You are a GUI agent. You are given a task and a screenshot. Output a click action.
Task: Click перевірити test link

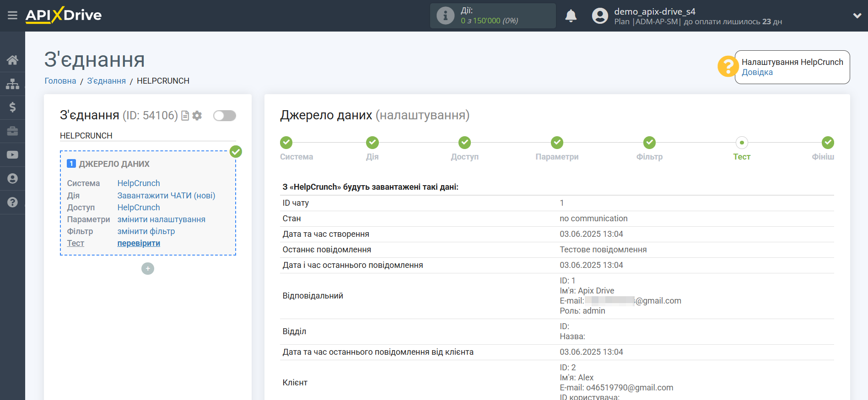pos(139,243)
